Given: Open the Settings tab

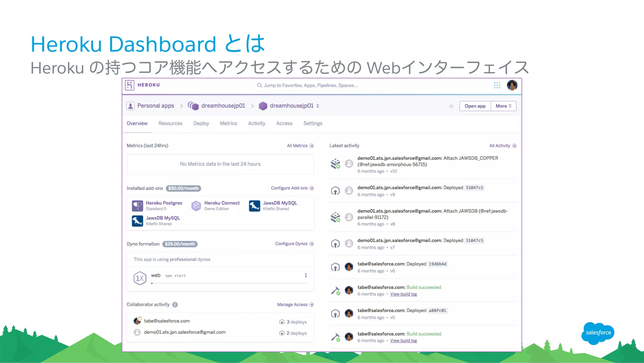Looking at the screenshot, I should click(313, 123).
